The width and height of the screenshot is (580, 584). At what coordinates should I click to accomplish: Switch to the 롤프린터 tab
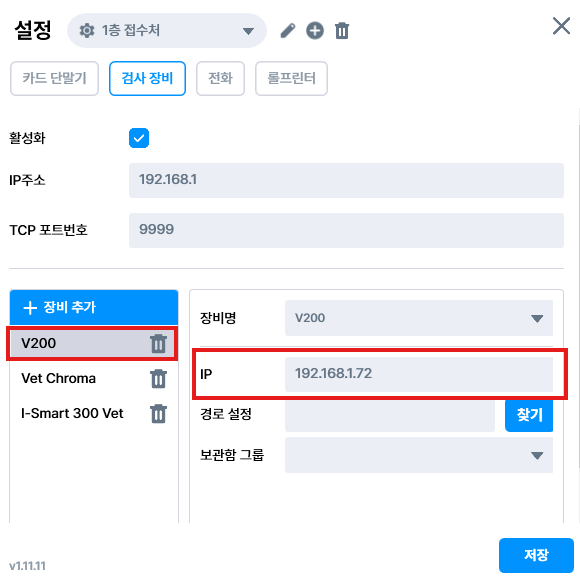291,79
